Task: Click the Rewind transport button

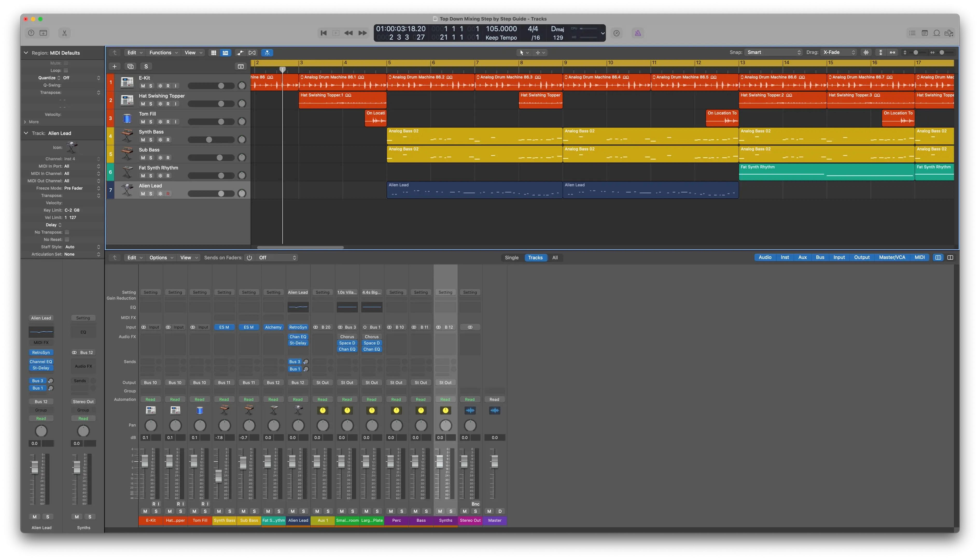Action: pyautogui.click(x=348, y=33)
